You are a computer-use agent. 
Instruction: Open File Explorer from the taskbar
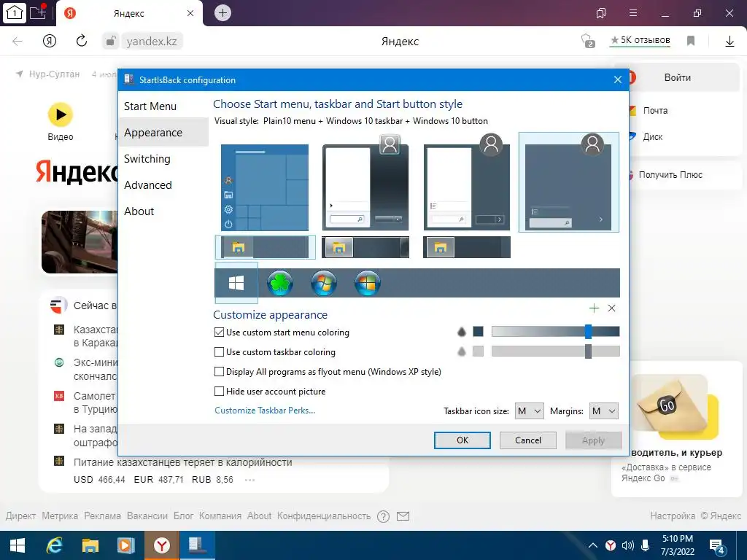[90, 545]
